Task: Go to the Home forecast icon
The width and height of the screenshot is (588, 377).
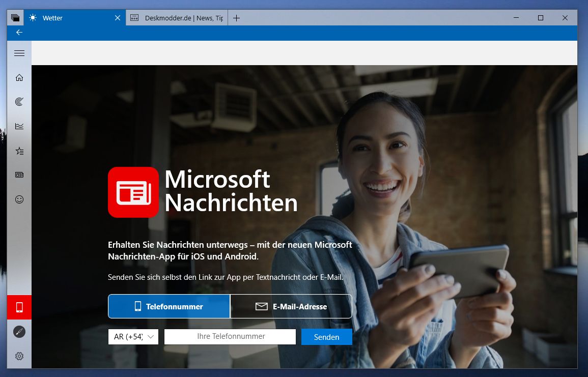Action: pyautogui.click(x=19, y=77)
